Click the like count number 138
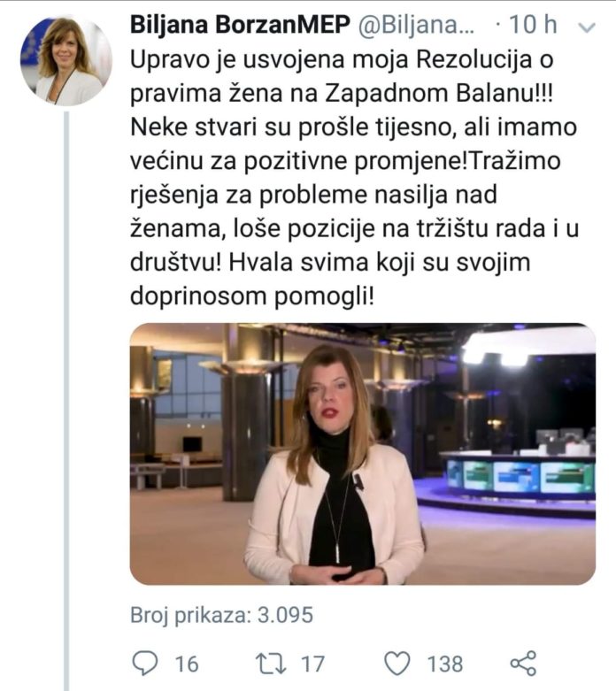 tap(445, 663)
